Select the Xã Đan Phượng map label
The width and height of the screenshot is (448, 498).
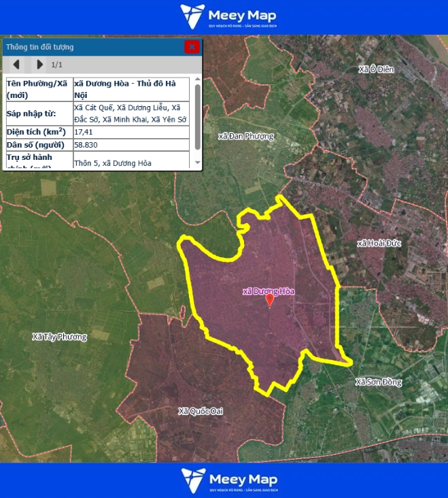coord(246,136)
